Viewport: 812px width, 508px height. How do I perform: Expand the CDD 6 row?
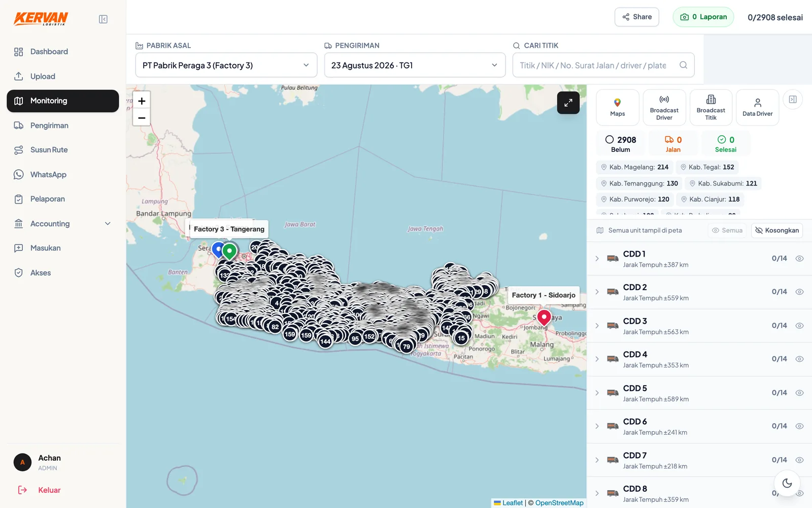point(597,426)
